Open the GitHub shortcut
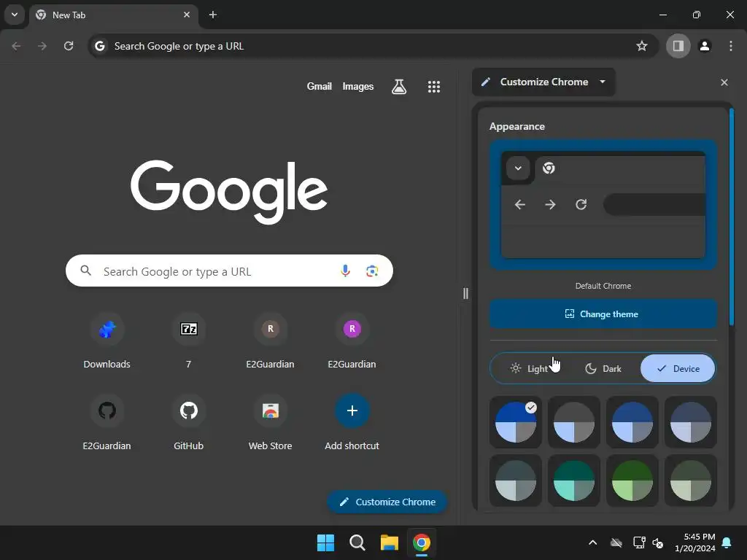Viewport: 747px width, 560px height. pos(189,423)
